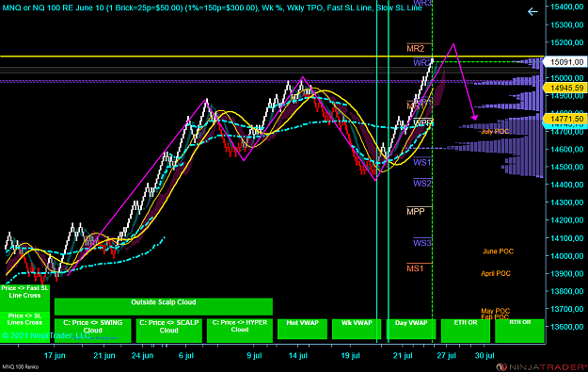Select the MNQ 100 Renko chart tab

[21, 366]
